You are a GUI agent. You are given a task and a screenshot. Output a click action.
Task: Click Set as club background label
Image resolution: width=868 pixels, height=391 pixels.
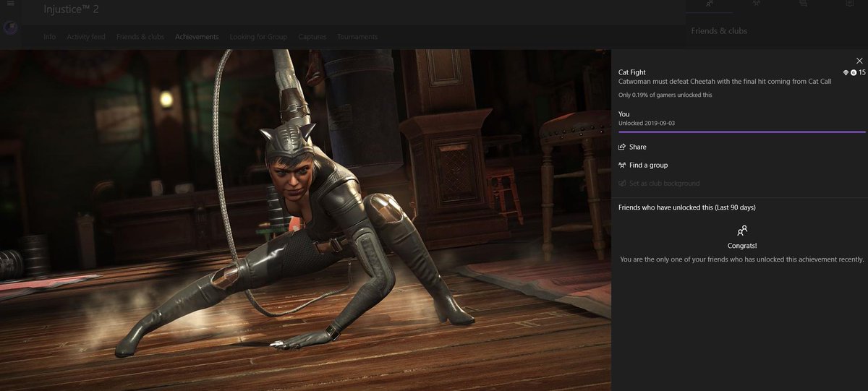tap(665, 184)
